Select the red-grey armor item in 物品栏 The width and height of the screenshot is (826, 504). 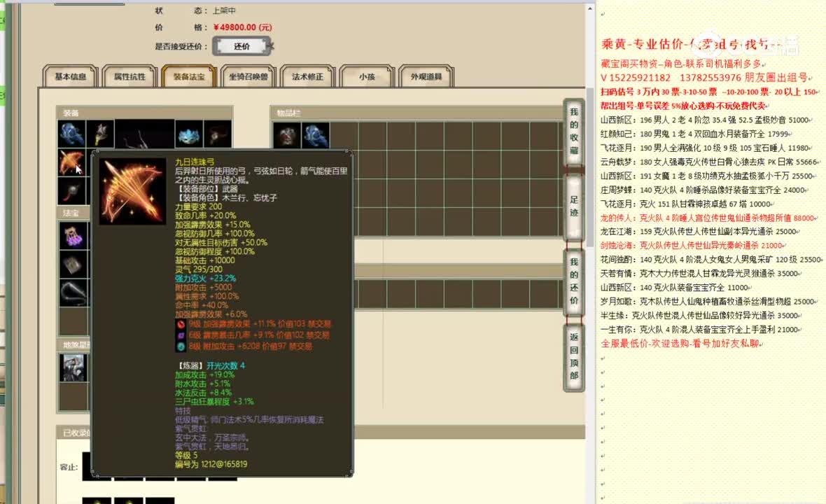point(287,135)
